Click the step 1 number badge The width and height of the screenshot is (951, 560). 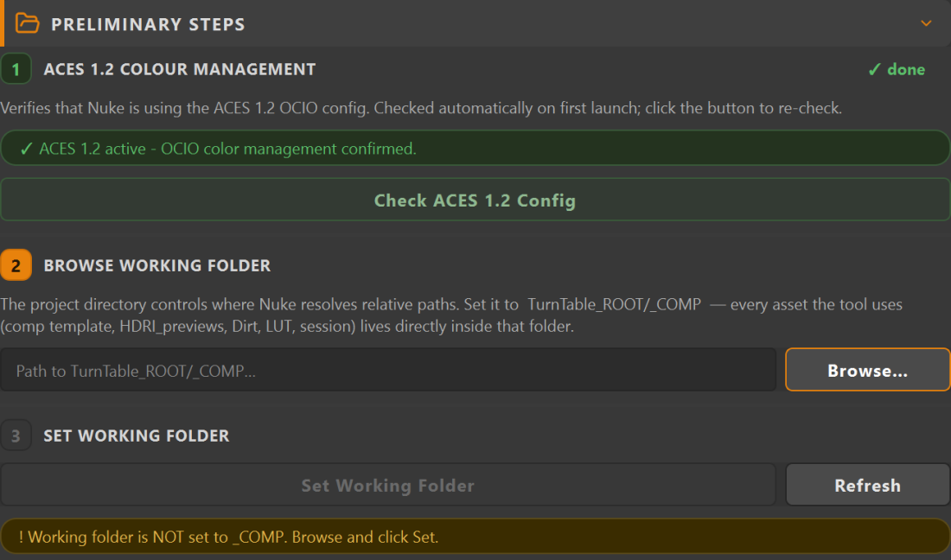[x=16, y=69]
